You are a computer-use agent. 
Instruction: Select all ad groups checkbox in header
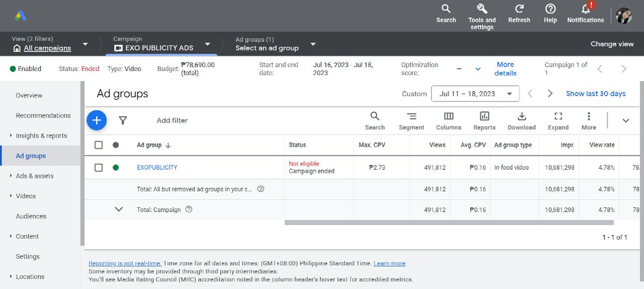(98, 145)
